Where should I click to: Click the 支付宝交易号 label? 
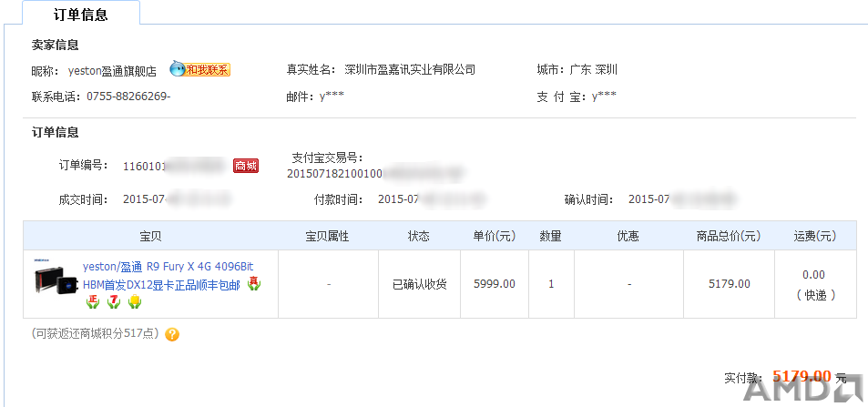coord(327,158)
